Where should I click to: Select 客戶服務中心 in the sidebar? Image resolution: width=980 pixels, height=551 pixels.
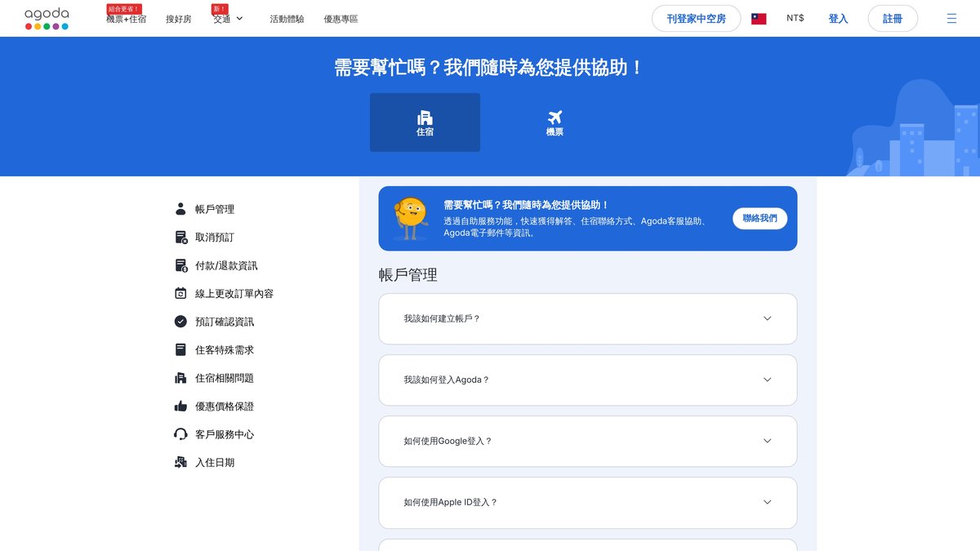click(225, 434)
